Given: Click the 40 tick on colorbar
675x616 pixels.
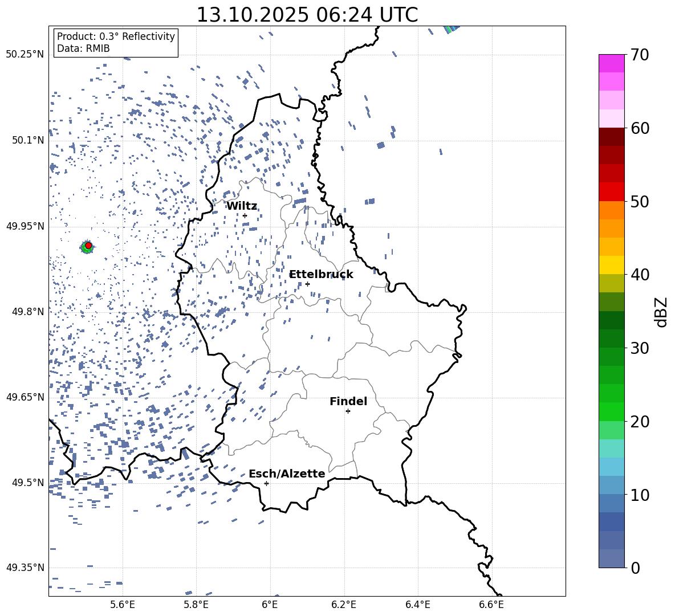Looking at the screenshot, I should pyautogui.click(x=640, y=275).
